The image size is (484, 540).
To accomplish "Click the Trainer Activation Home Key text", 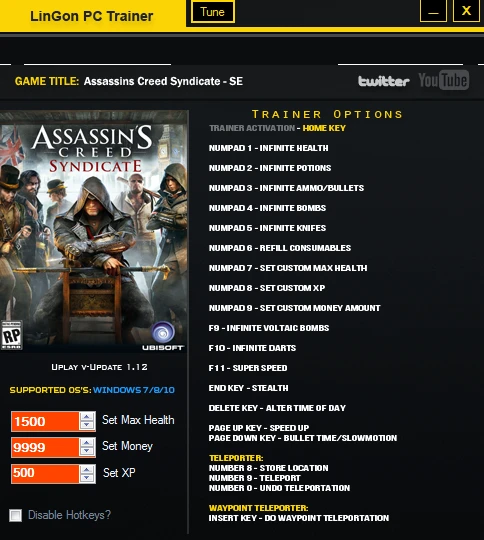I will pos(277,128).
